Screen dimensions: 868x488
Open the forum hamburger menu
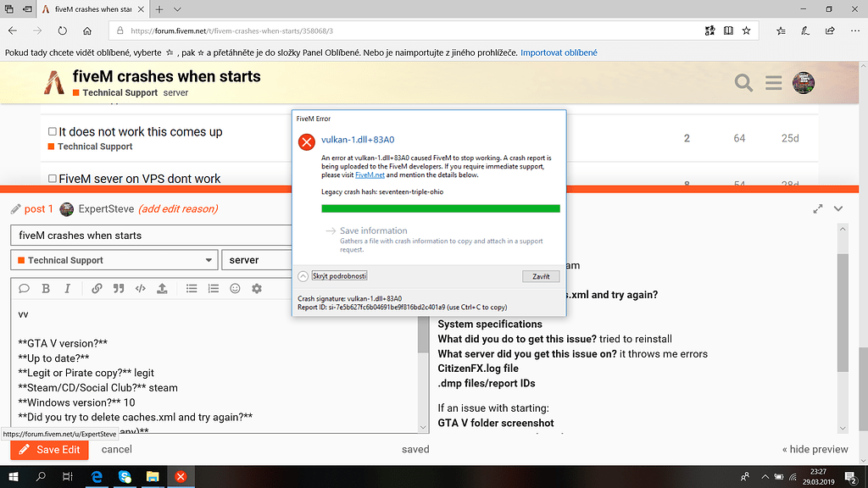click(x=773, y=83)
